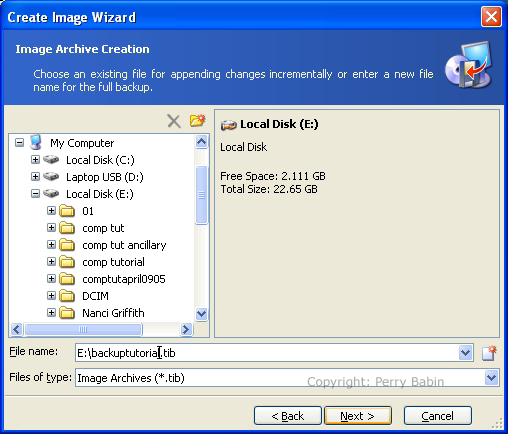Click the DCIM folder icon
The width and height of the screenshot is (508, 434).
pyautogui.click(x=67, y=296)
